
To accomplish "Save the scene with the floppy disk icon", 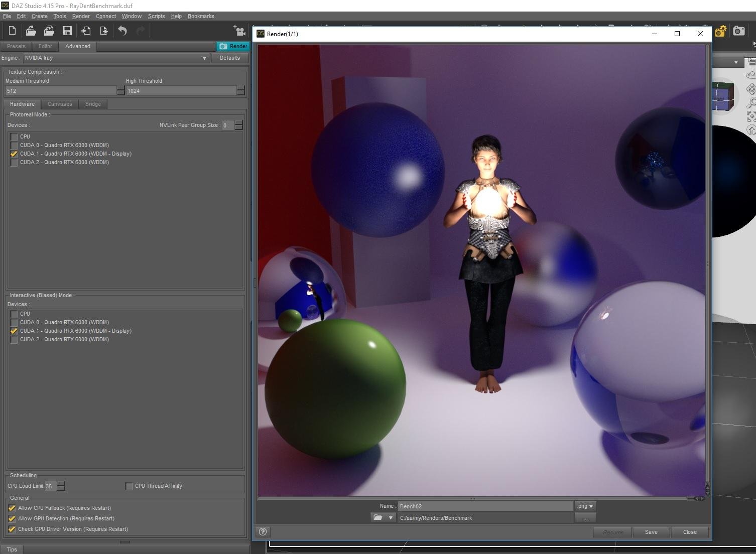I will coord(67,31).
